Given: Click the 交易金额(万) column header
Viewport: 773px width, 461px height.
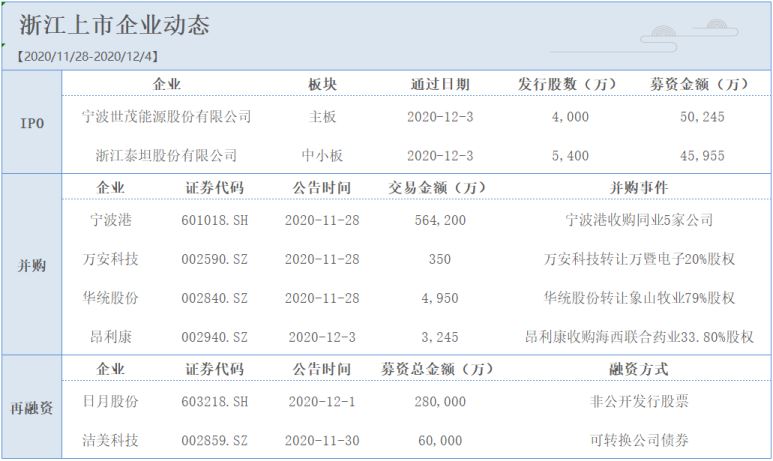Looking at the screenshot, I should tap(437, 188).
